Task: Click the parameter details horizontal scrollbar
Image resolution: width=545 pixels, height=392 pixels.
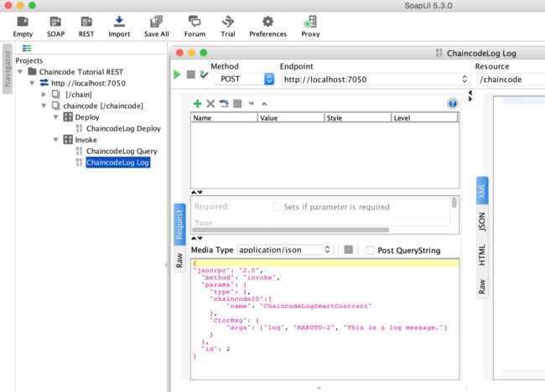Action: (x=291, y=230)
